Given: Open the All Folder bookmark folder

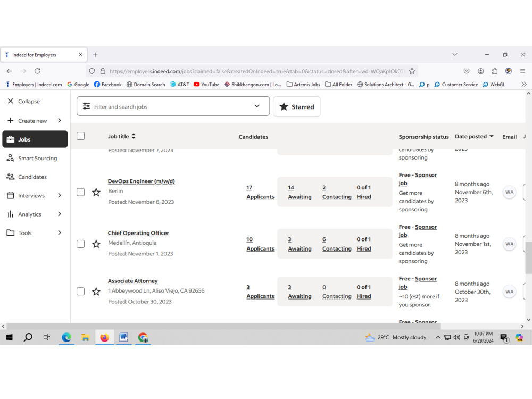Looking at the screenshot, I should (x=338, y=85).
